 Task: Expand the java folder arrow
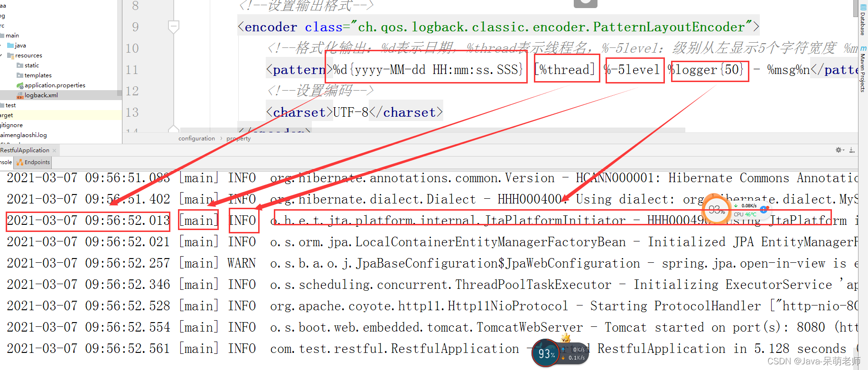2,46
